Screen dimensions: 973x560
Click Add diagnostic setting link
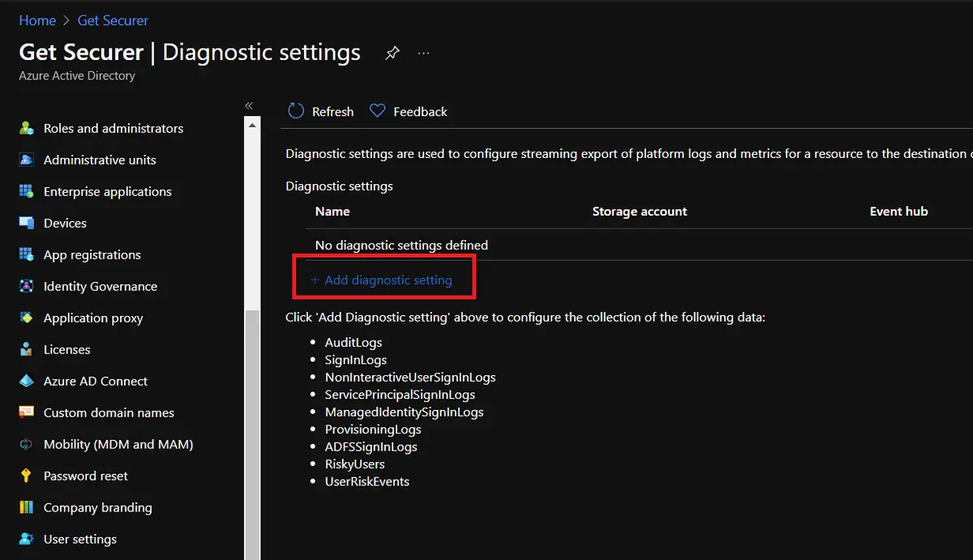(388, 280)
